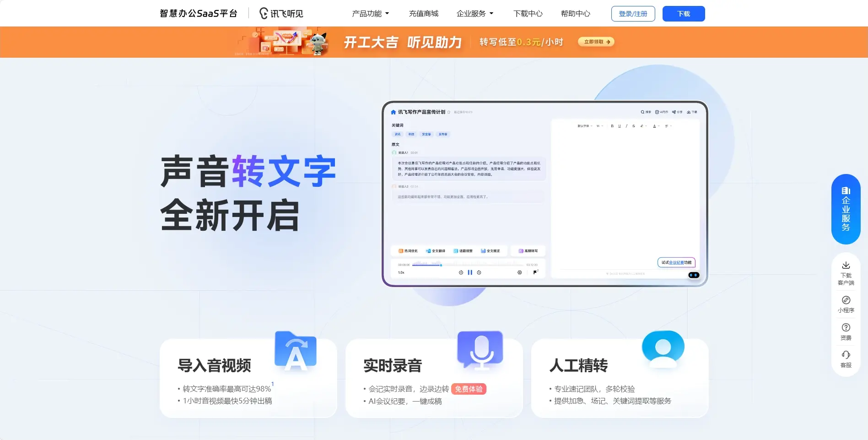Click the AI写作 icon in the document header
The image size is (868, 440).
pos(658,112)
